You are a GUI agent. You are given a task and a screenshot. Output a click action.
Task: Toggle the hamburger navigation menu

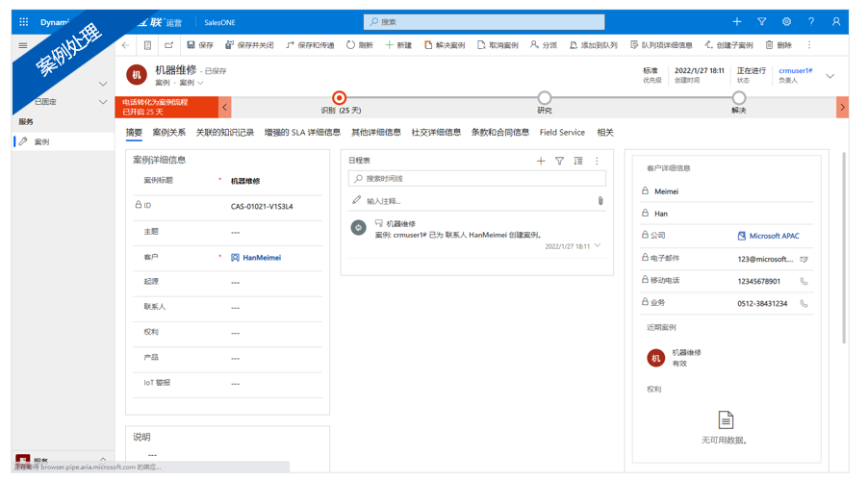pyautogui.click(x=23, y=45)
